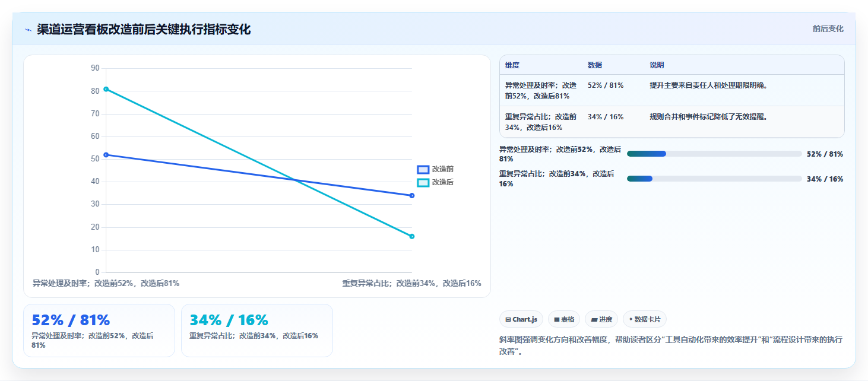868x381 pixels.
Task: Click the dashboard title 渠道运营看板改造前后关键执行指标变化
Action: [x=144, y=30]
